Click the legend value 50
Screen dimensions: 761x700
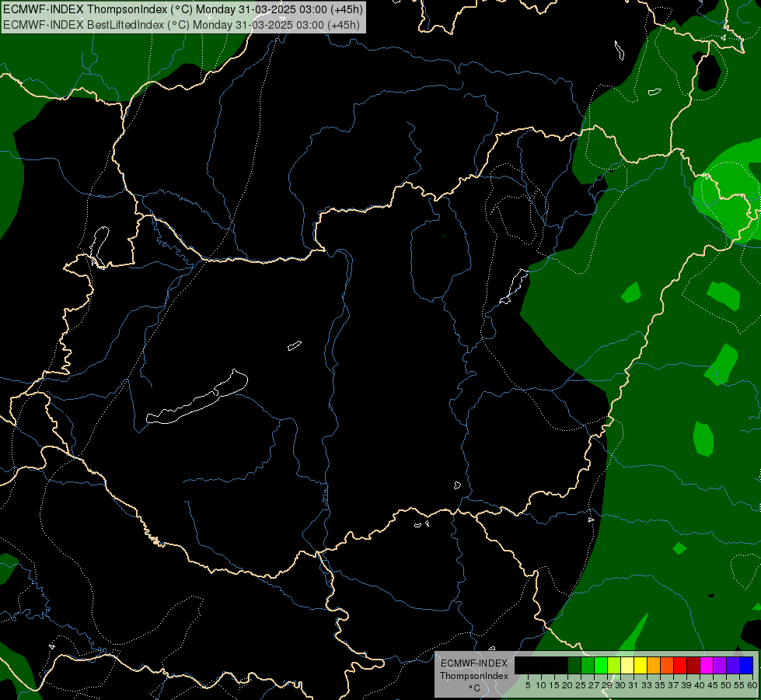725,685
